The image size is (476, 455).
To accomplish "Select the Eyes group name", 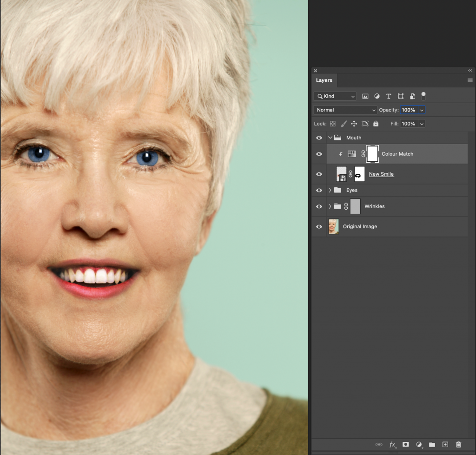I will coord(352,190).
